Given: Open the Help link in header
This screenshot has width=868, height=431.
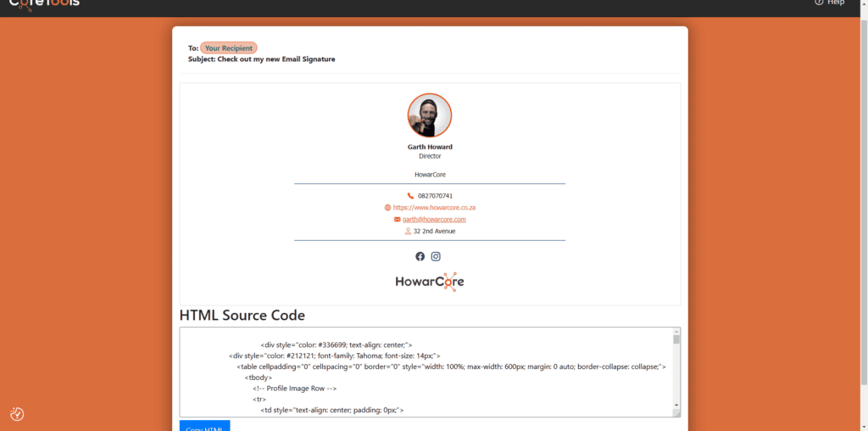Looking at the screenshot, I should [x=829, y=3].
